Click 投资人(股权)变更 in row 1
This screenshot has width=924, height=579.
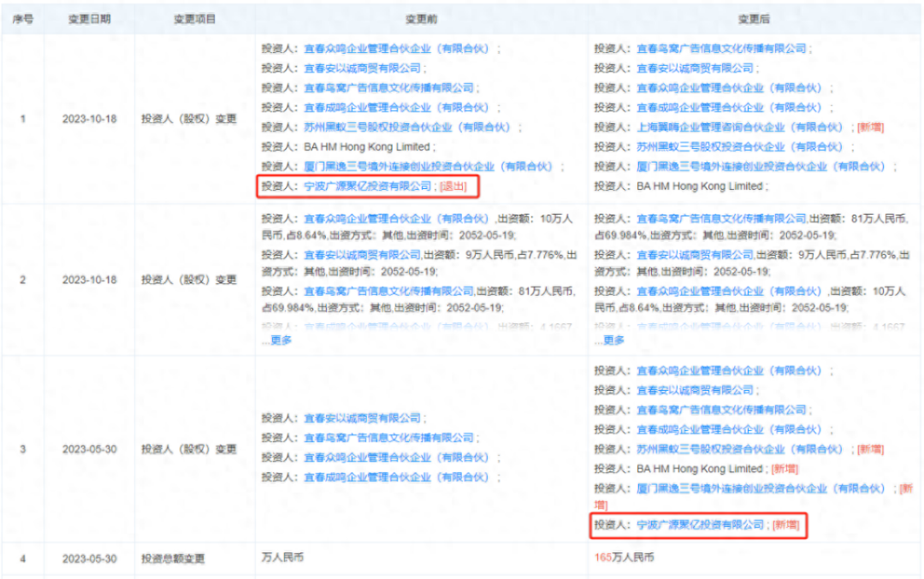tap(188, 119)
